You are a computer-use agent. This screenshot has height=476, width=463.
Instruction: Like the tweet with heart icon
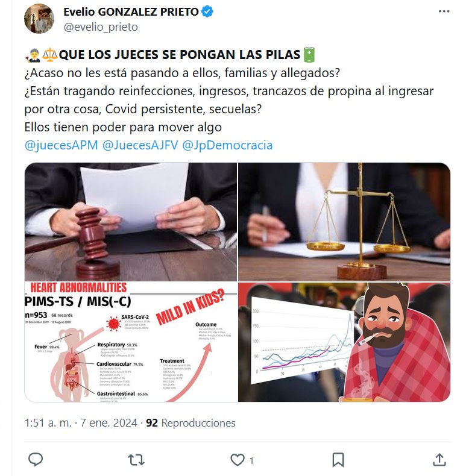tap(238, 460)
